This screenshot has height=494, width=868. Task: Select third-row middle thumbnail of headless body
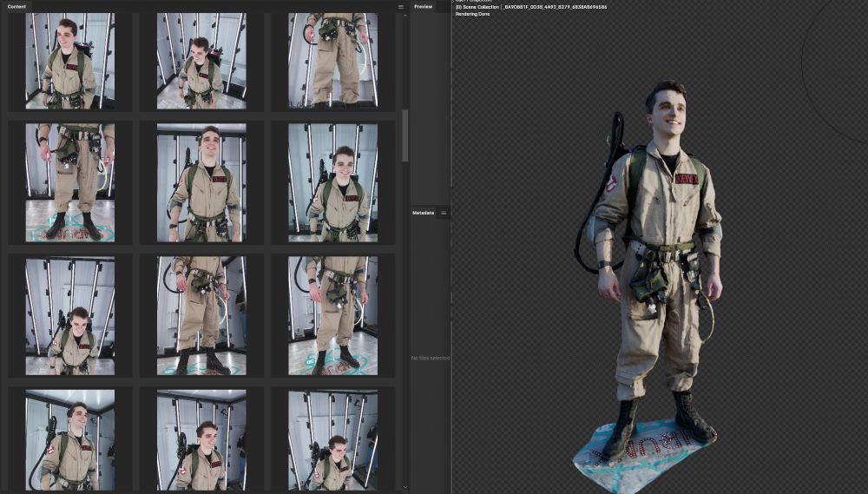pos(201,316)
